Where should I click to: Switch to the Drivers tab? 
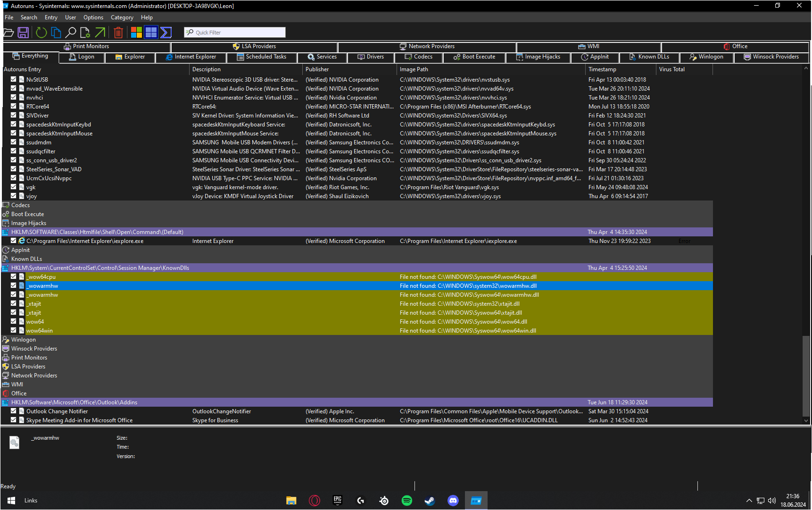coord(371,57)
